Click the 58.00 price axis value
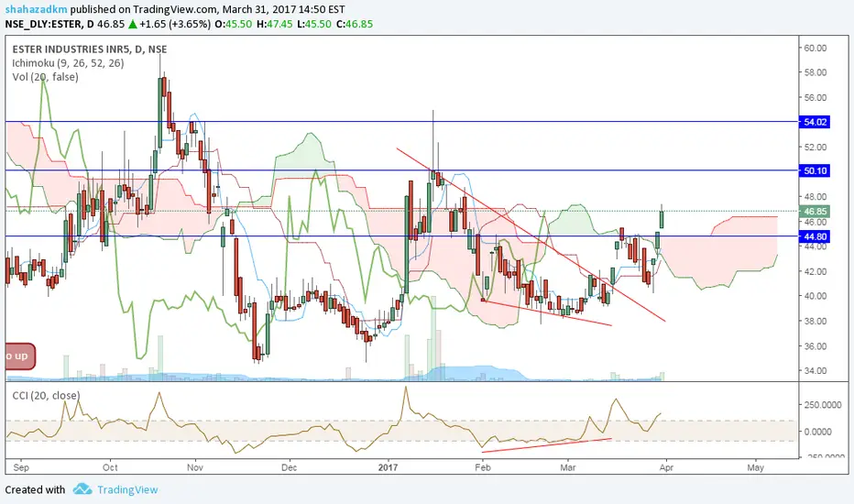This screenshot has width=854, height=504. coord(815,72)
